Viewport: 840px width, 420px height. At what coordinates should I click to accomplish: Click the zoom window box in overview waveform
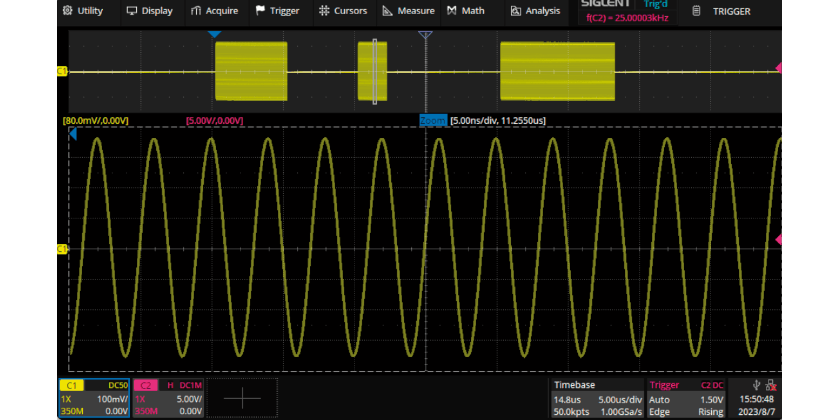pos(374,70)
